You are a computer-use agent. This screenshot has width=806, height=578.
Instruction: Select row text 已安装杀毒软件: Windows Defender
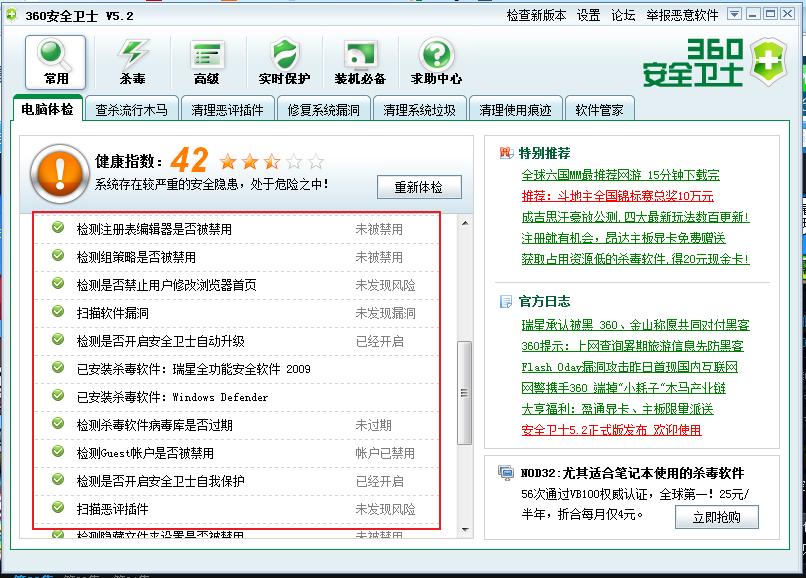coord(172,397)
